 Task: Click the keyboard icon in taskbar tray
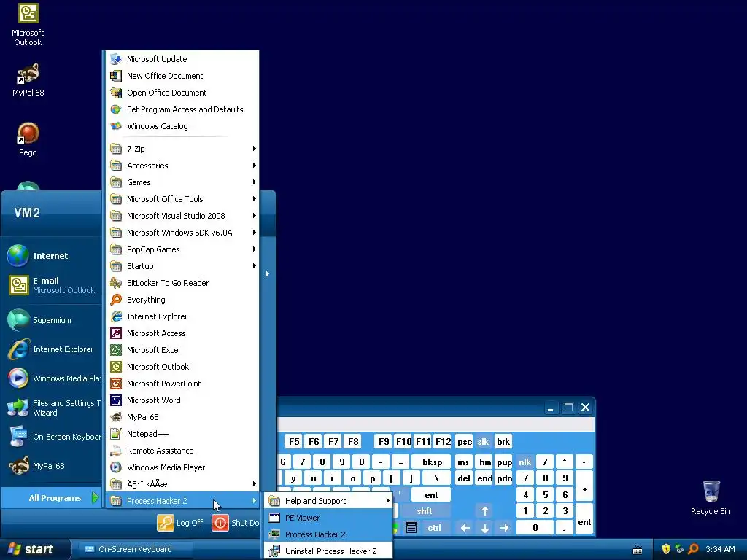(x=637, y=550)
